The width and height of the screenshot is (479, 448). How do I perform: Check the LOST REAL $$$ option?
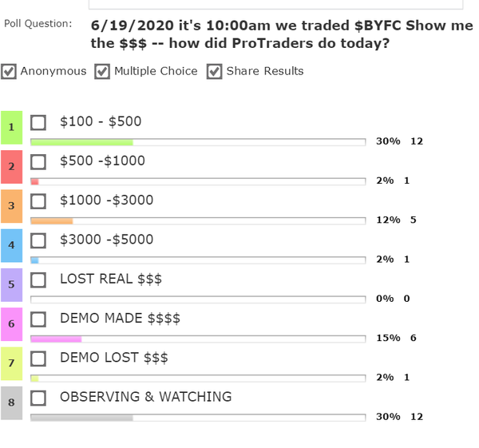pos(38,280)
